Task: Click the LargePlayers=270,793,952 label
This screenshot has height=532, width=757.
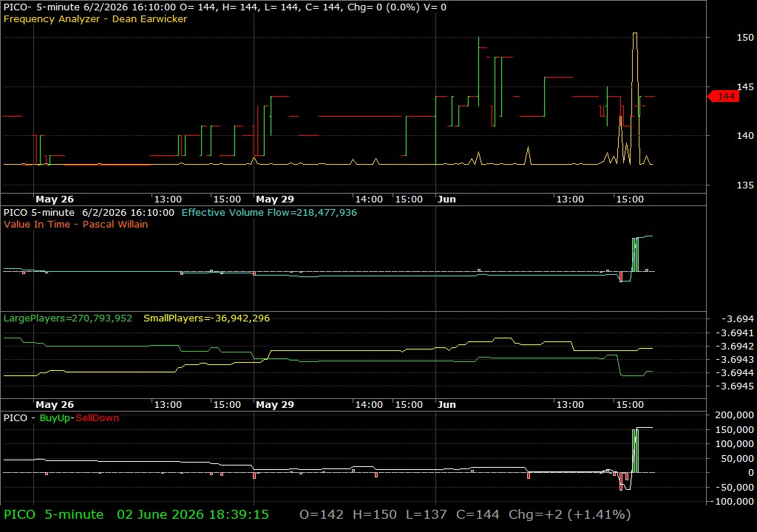Action: (67, 318)
